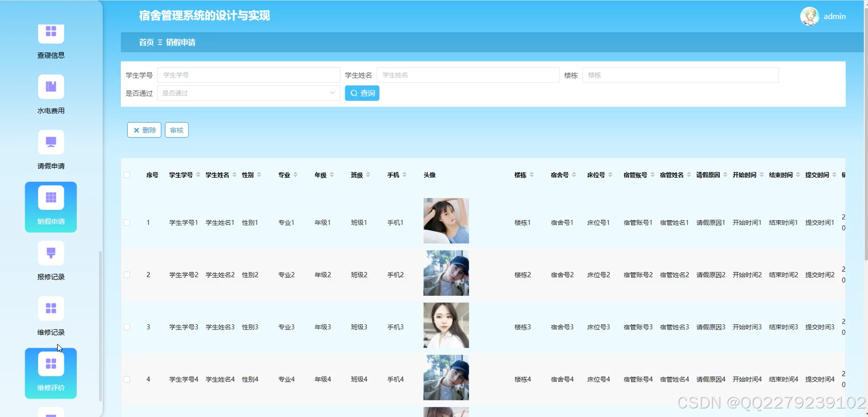Click the cell 专业3
The image size is (868, 417).
coord(286,327)
